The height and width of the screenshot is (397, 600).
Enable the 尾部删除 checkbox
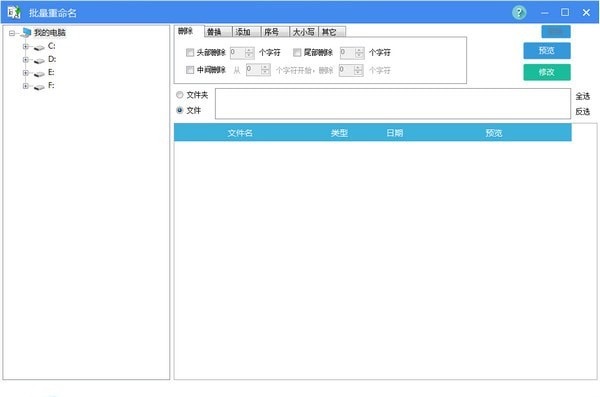pos(297,52)
